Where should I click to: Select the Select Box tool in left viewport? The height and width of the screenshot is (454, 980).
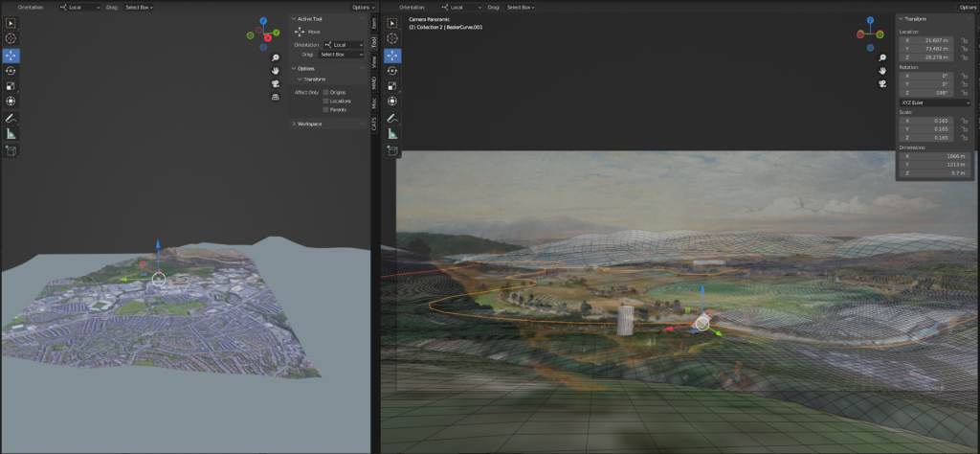coord(11,24)
